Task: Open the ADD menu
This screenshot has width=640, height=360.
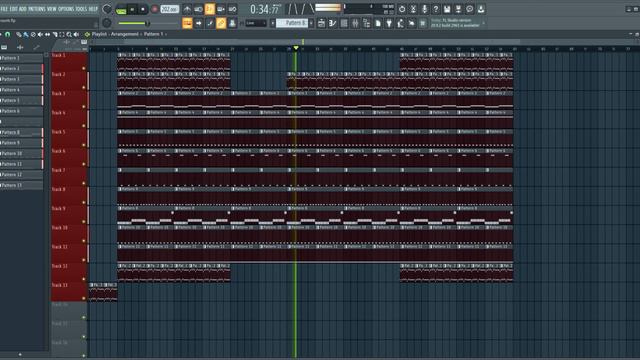Action: 23,9
